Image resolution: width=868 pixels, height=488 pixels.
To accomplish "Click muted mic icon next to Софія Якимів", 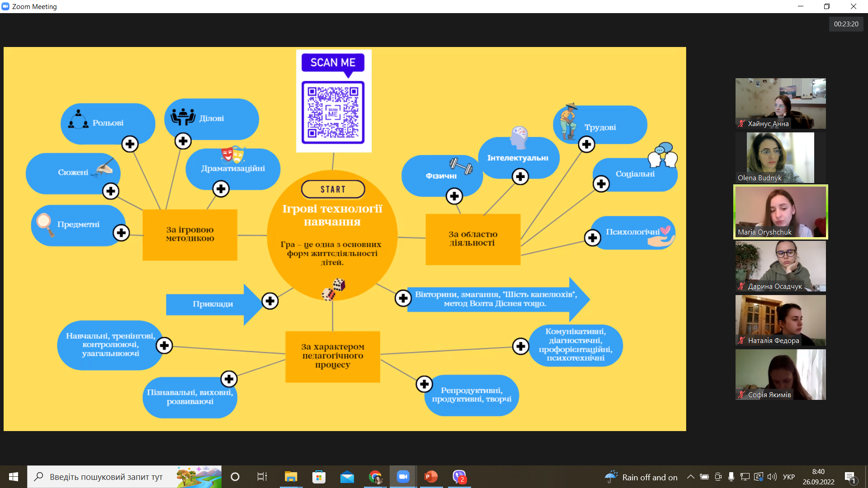I will [741, 394].
